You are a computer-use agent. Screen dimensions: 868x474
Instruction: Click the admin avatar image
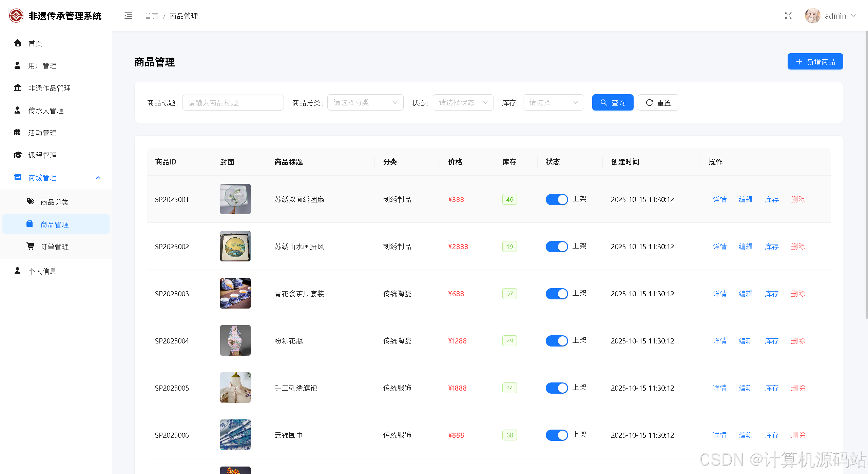812,16
